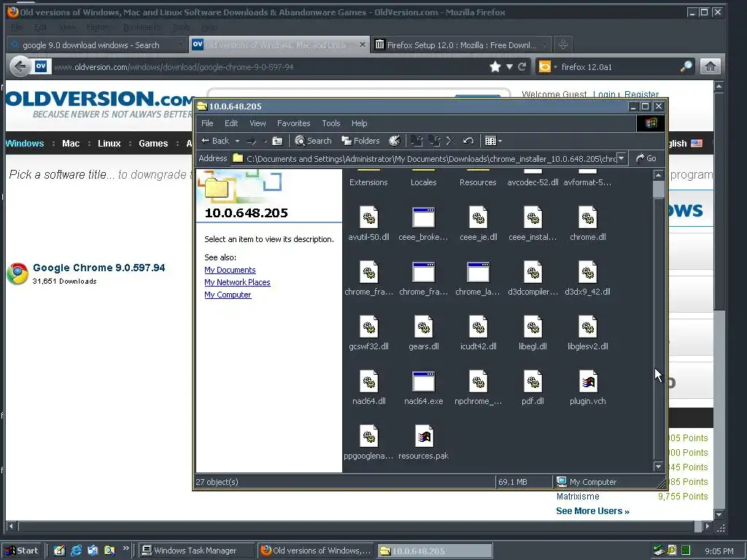Click the Start button
The image size is (747, 560).
point(23,551)
